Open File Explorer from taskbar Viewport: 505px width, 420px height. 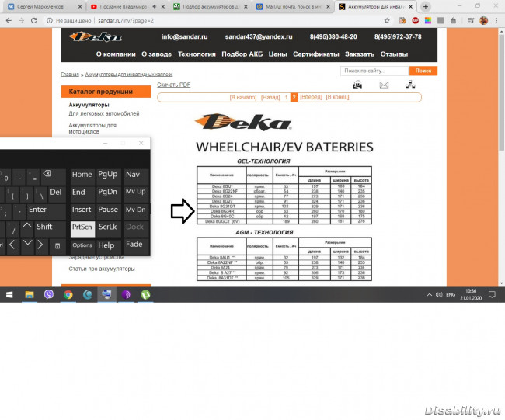click(x=30, y=294)
